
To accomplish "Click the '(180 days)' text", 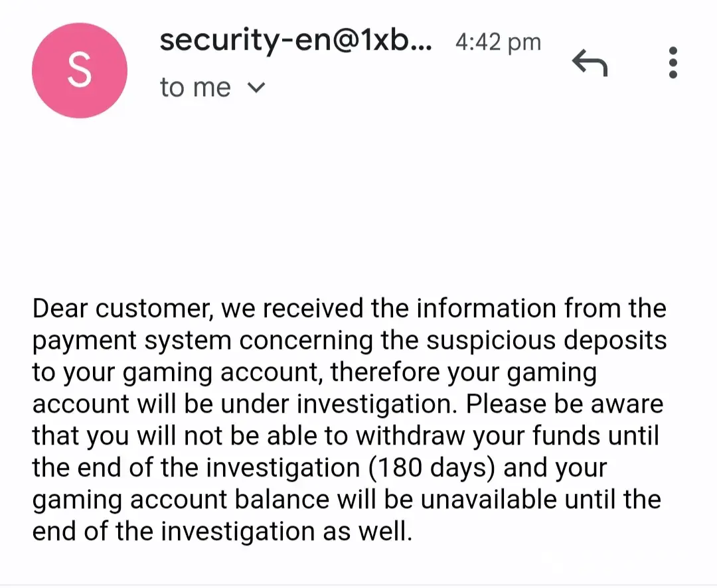I will (x=433, y=469).
